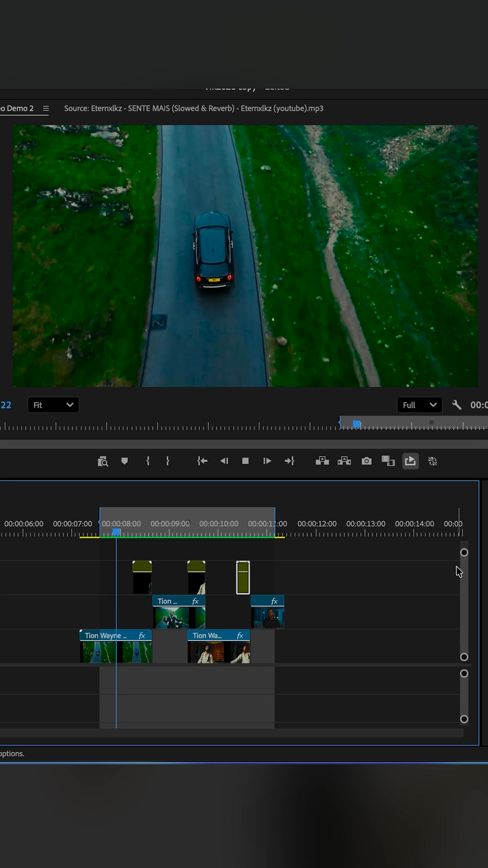Select the first olive adjustment clip on the top track
This screenshot has height=868, width=488.
pyautogui.click(x=142, y=577)
